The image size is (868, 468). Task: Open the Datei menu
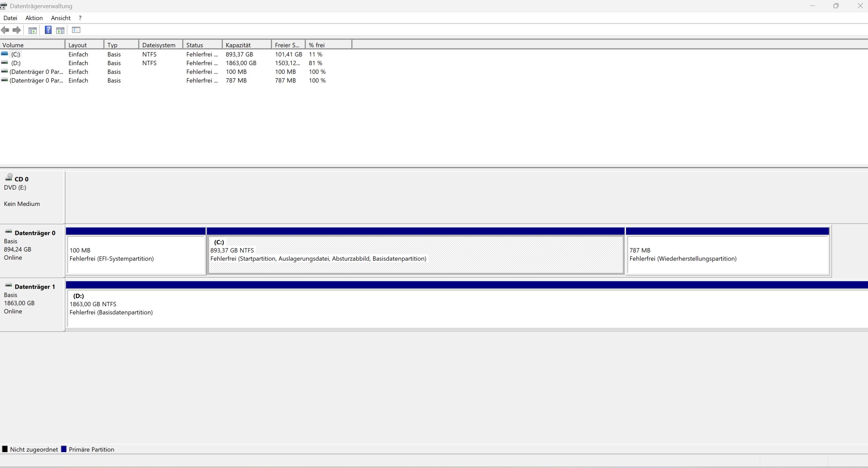click(x=10, y=18)
